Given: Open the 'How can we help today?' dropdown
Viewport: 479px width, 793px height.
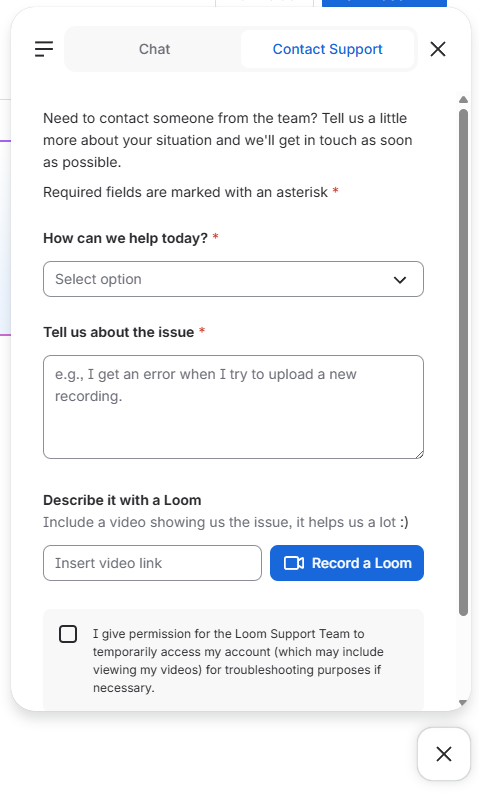Looking at the screenshot, I should coord(233,279).
